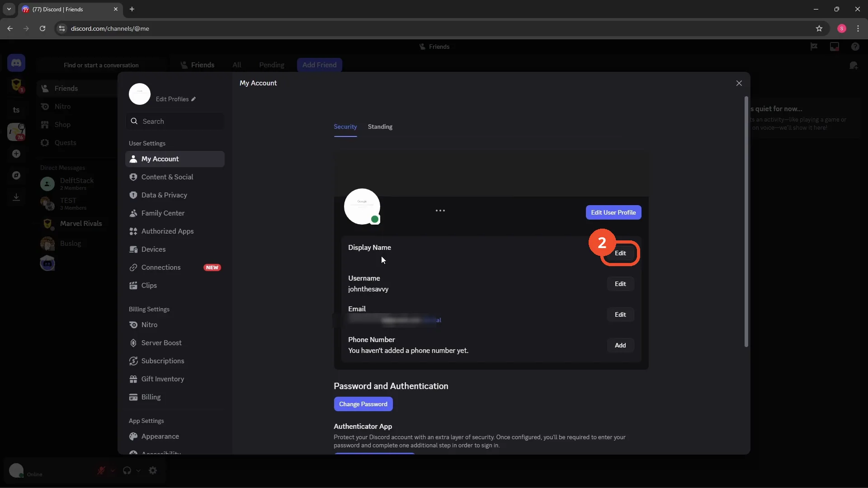
Task: Edit the Email address
Action: click(620, 315)
